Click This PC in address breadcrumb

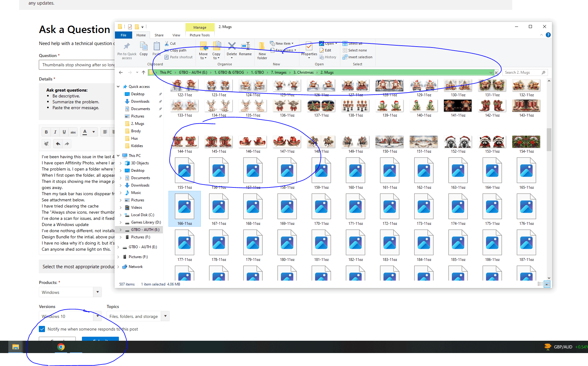(x=166, y=72)
